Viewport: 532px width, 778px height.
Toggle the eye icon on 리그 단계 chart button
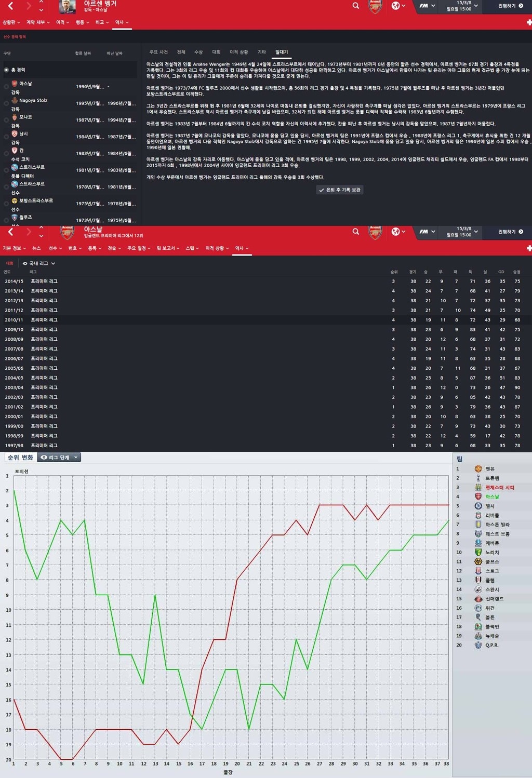(44, 458)
